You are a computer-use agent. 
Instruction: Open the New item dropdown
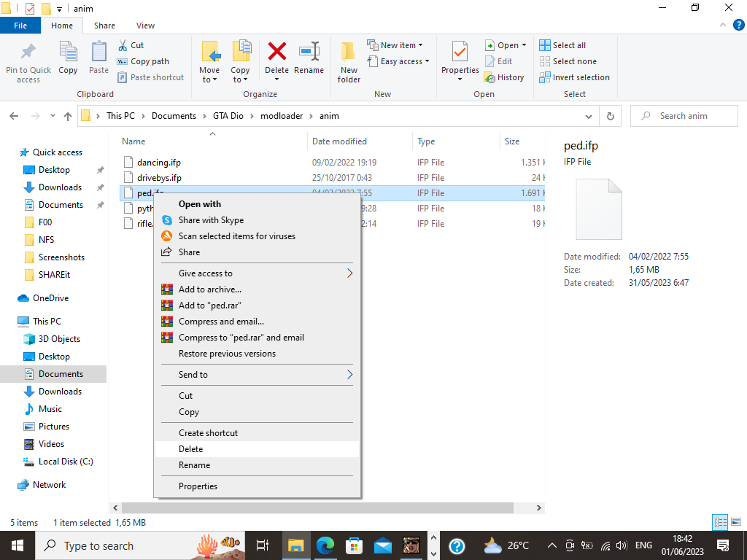(395, 45)
